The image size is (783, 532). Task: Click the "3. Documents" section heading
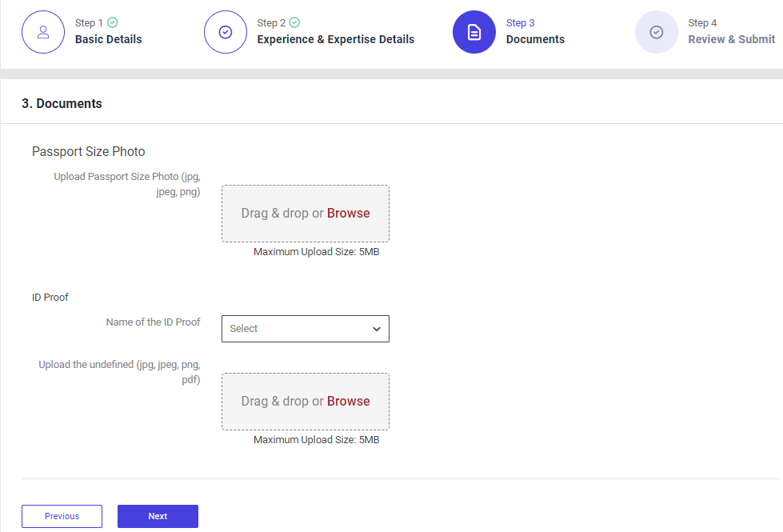tap(62, 104)
